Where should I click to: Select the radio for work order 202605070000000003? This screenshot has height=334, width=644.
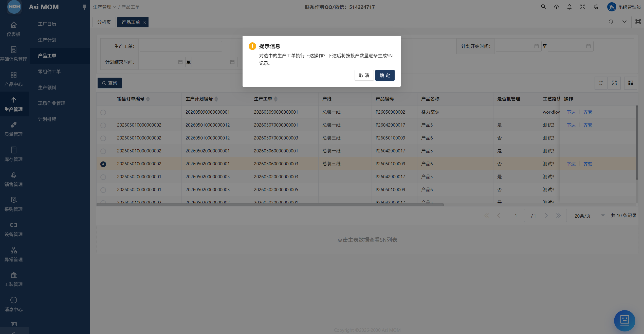[103, 138]
